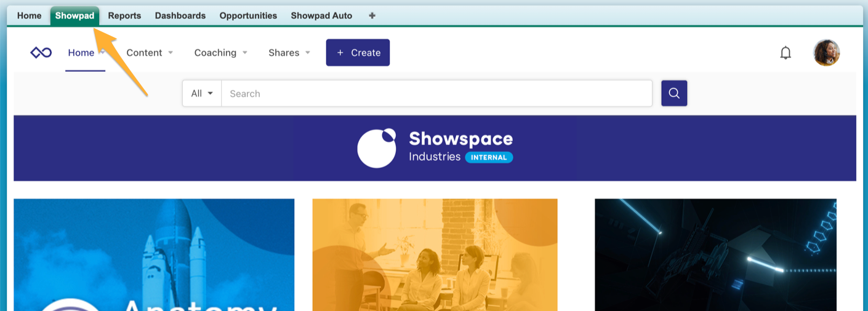
Task: Expand the Content menu dropdown
Action: [x=150, y=53]
